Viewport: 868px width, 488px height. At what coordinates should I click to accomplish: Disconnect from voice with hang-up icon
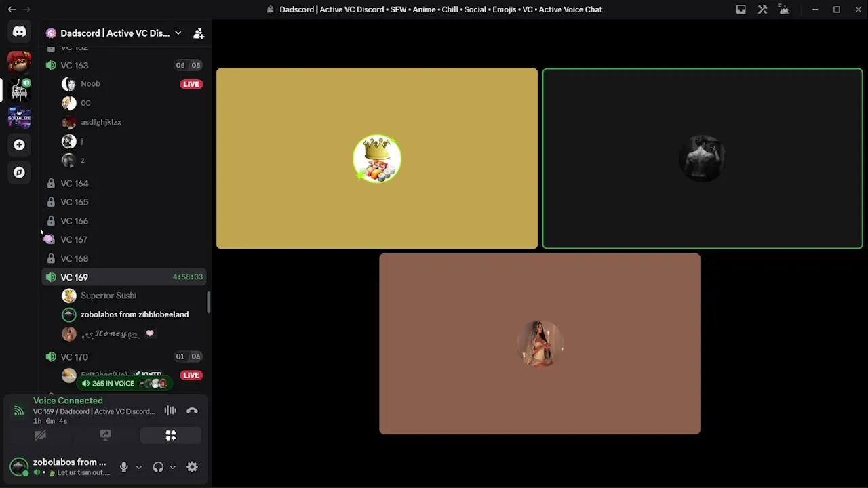click(x=192, y=411)
